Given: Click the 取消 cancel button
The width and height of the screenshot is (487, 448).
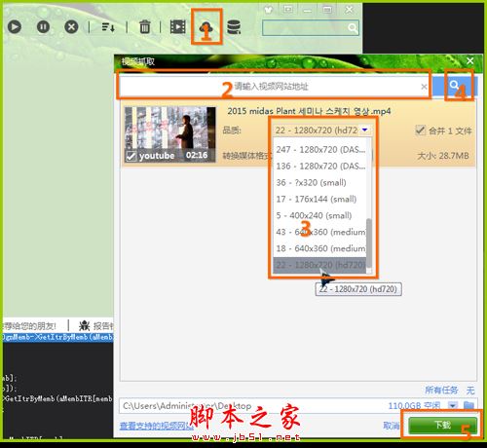Looking at the screenshot, I should [x=392, y=426].
